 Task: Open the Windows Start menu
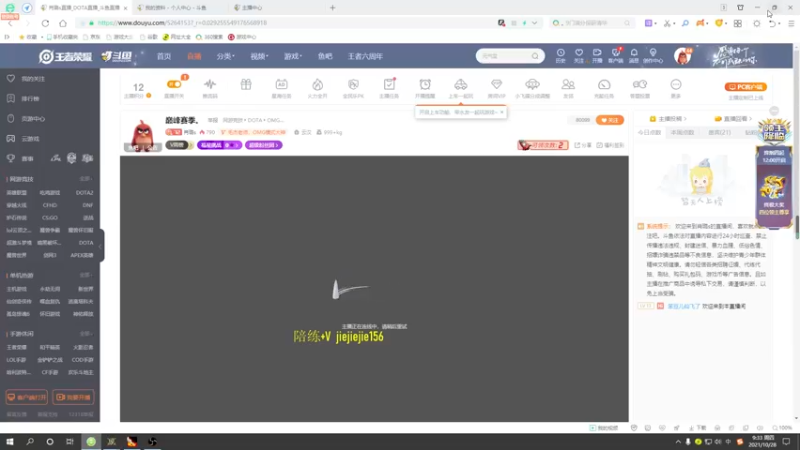(10, 442)
